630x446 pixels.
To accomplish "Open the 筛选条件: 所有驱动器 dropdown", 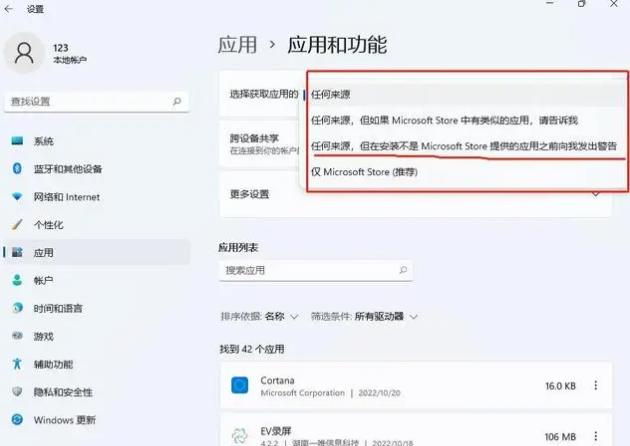I will click(364, 317).
